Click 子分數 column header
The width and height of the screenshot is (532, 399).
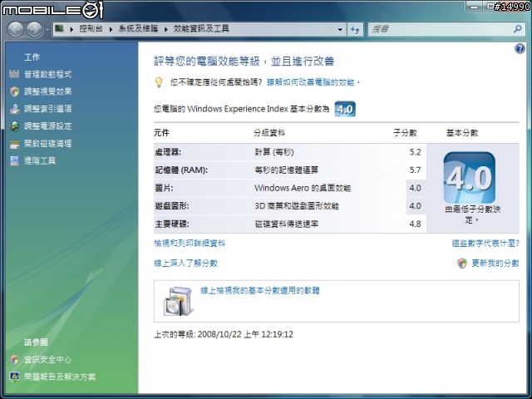pos(405,133)
